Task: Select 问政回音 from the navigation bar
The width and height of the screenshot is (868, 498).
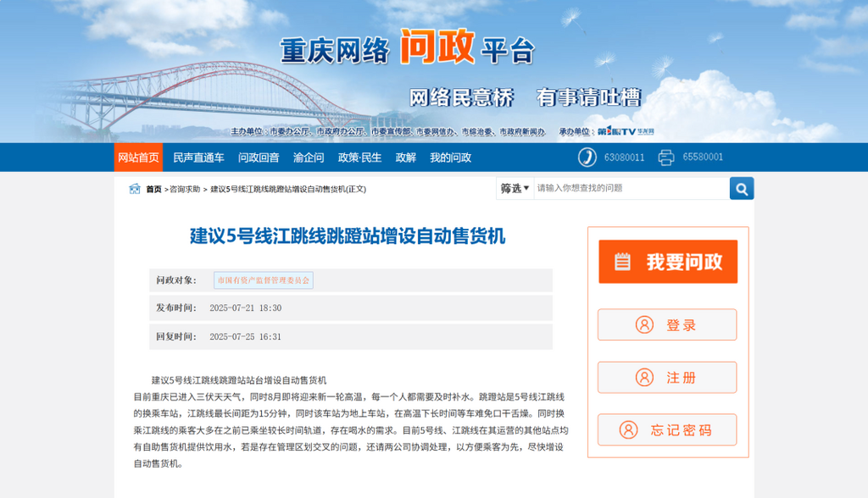Action: coord(259,158)
